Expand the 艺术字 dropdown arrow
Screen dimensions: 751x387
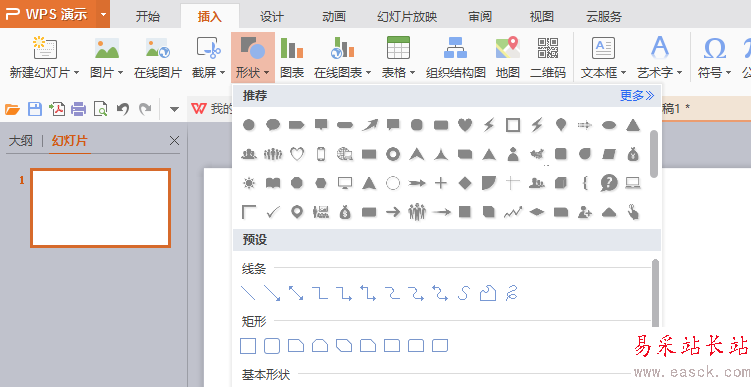point(679,73)
